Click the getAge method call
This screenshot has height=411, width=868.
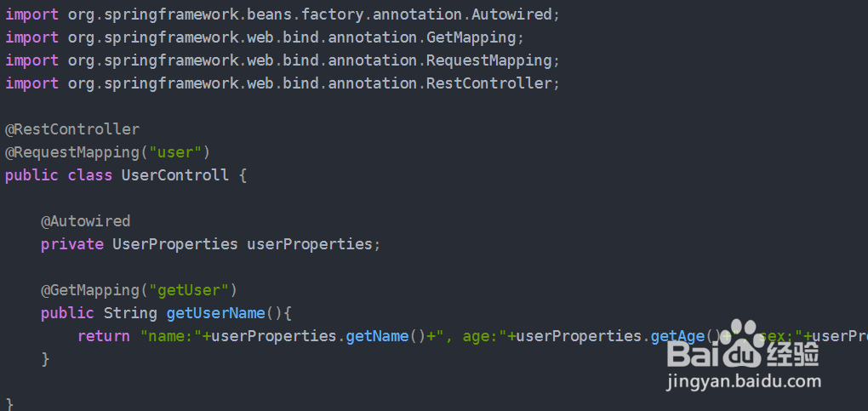[x=677, y=336]
